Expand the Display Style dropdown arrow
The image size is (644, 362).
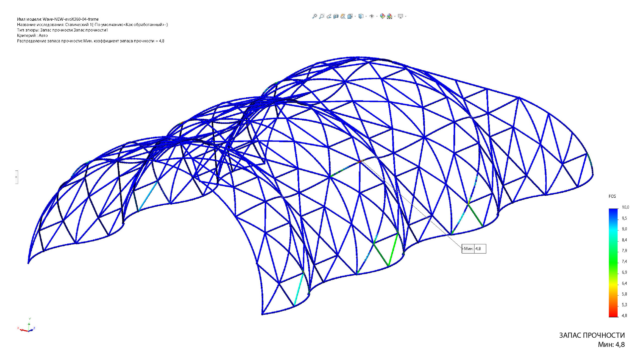point(366,16)
